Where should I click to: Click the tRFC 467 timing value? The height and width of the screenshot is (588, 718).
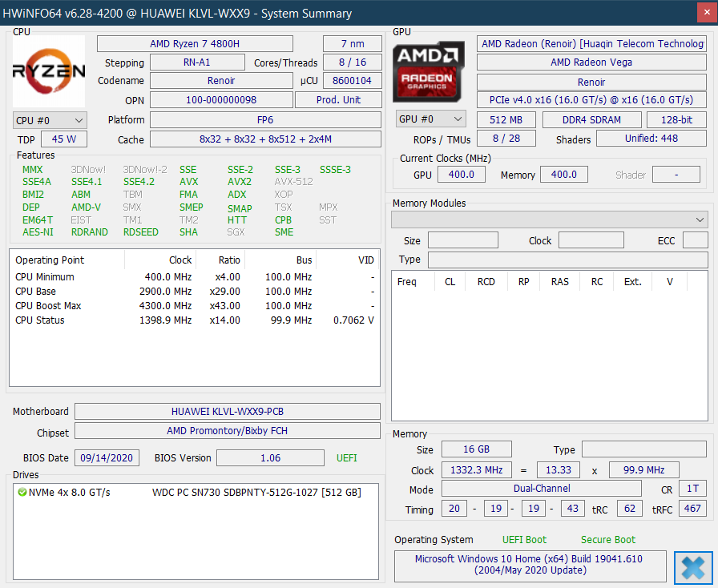pyautogui.click(x=692, y=509)
